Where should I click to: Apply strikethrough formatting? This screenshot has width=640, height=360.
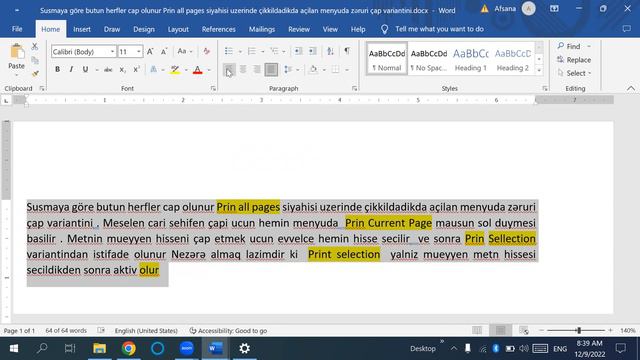coord(108,70)
